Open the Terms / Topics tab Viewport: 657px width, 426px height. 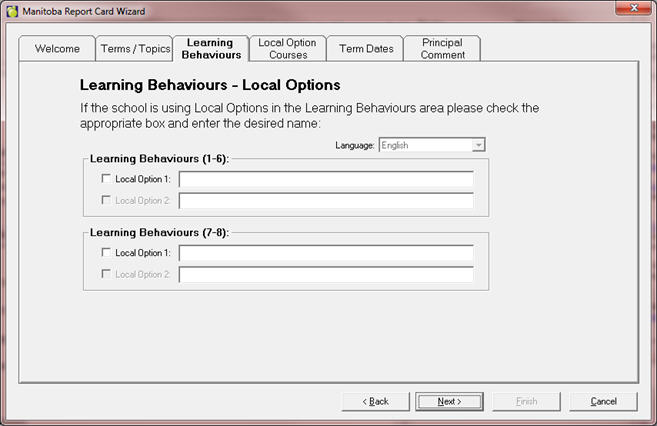pos(135,49)
